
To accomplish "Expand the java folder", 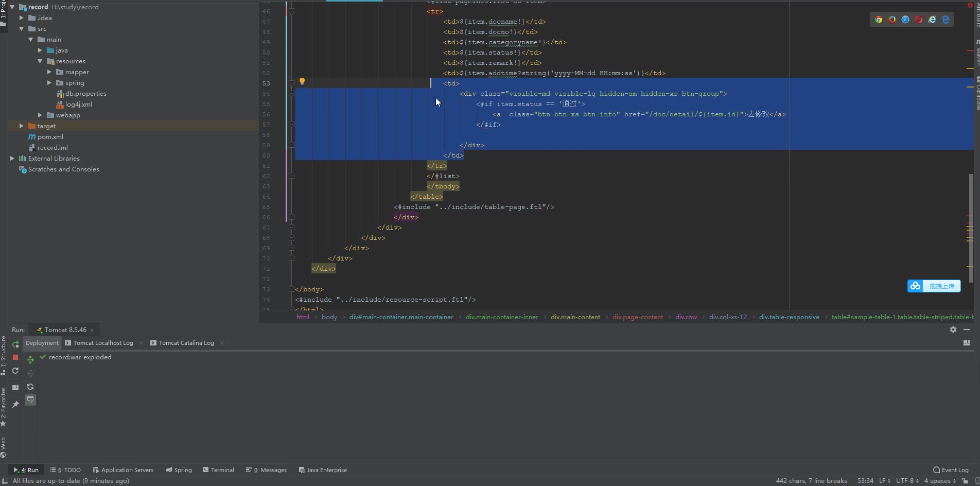I will coord(40,50).
